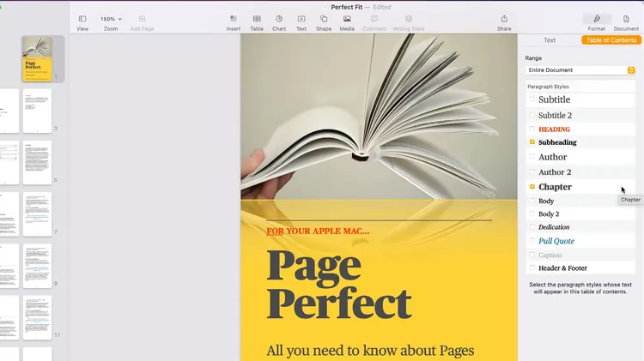Image resolution: width=644 pixels, height=361 pixels.
Task: Uncheck the Chapter paragraph style
Action: coord(532,186)
